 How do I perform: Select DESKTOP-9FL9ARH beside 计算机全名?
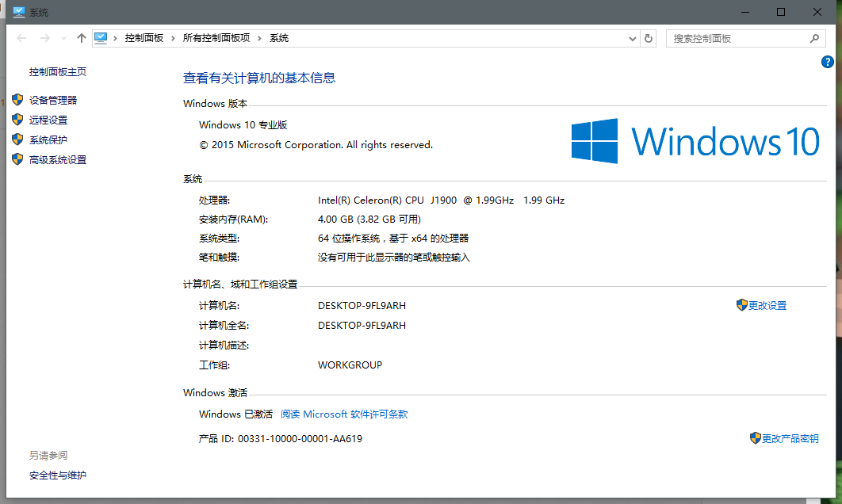coord(362,326)
